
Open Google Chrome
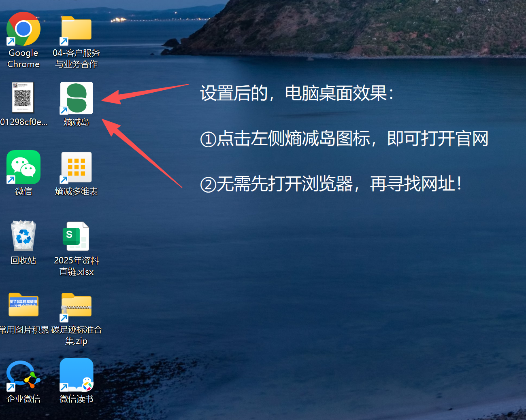[23, 28]
